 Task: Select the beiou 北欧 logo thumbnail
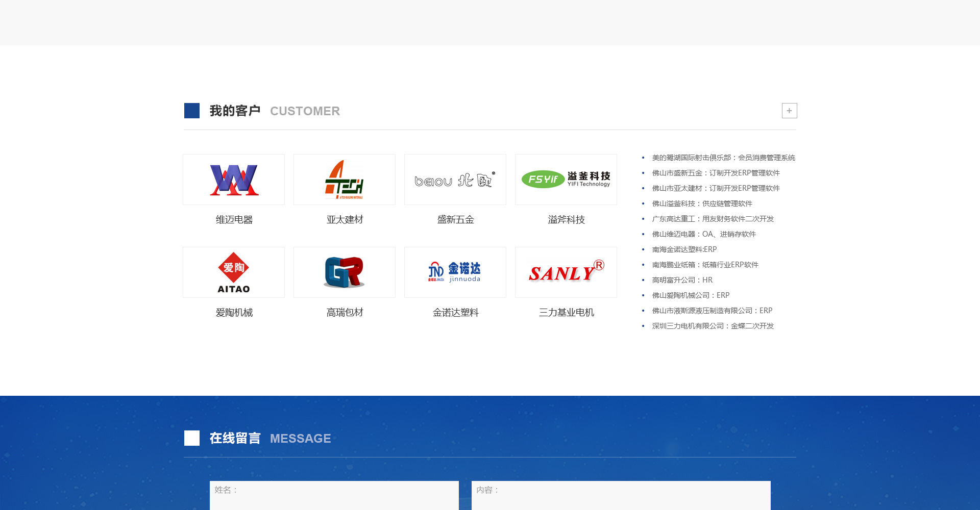point(455,180)
